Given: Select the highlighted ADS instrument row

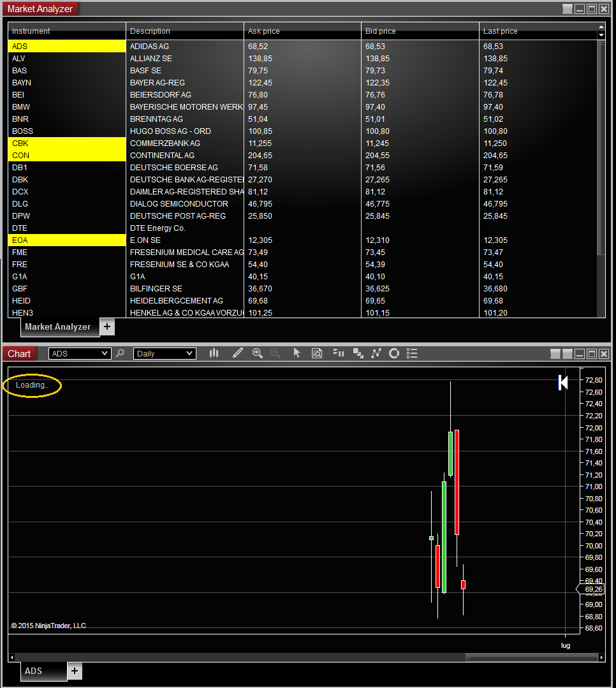Looking at the screenshot, I should pyautogui.click(x=67, y=46).
